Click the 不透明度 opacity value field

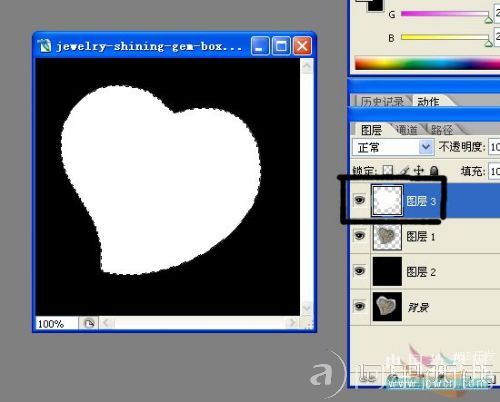[494, 147]
